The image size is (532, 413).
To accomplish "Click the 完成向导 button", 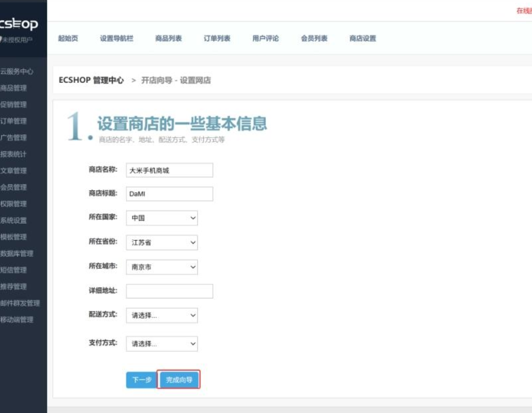I will 179,380.
